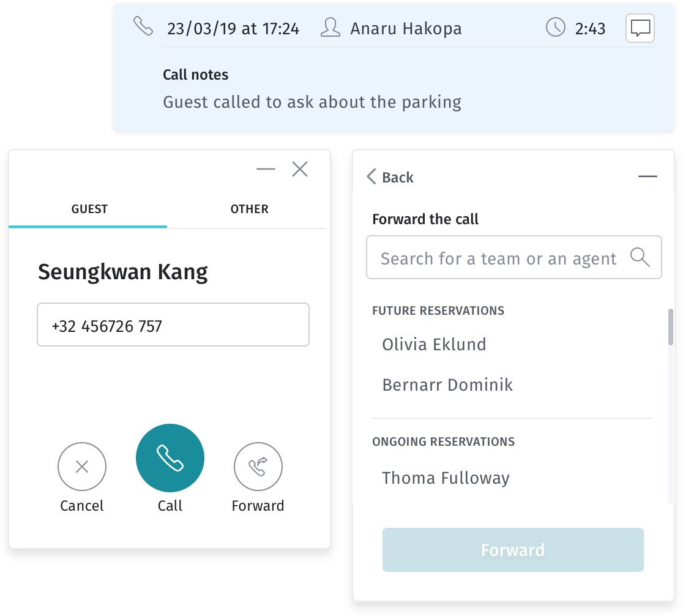The image size is (683, 616).
Task: Minimize the Forward the call panel
Action: click(x=648, y=176)
